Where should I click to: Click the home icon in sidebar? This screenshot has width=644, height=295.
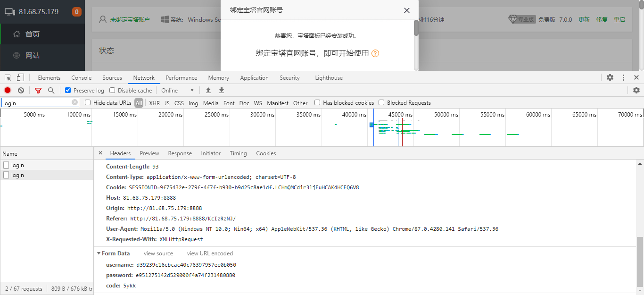tap(17, 34)
